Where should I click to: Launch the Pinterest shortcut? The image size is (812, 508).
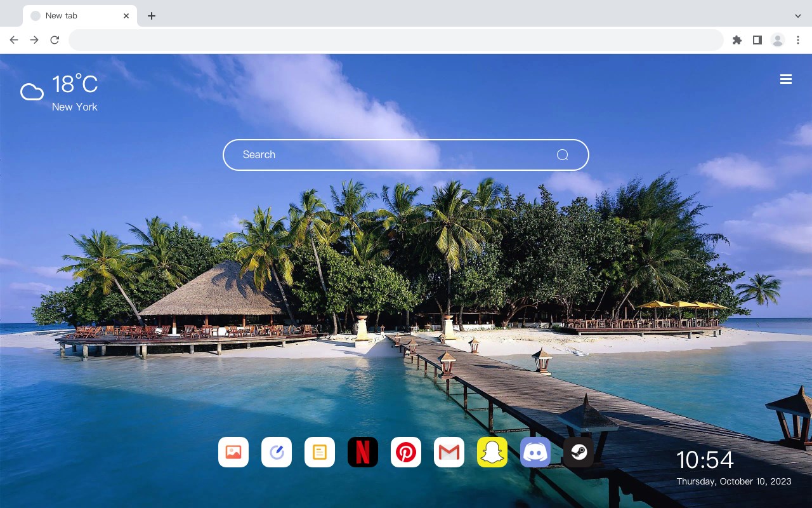[406, 452]
